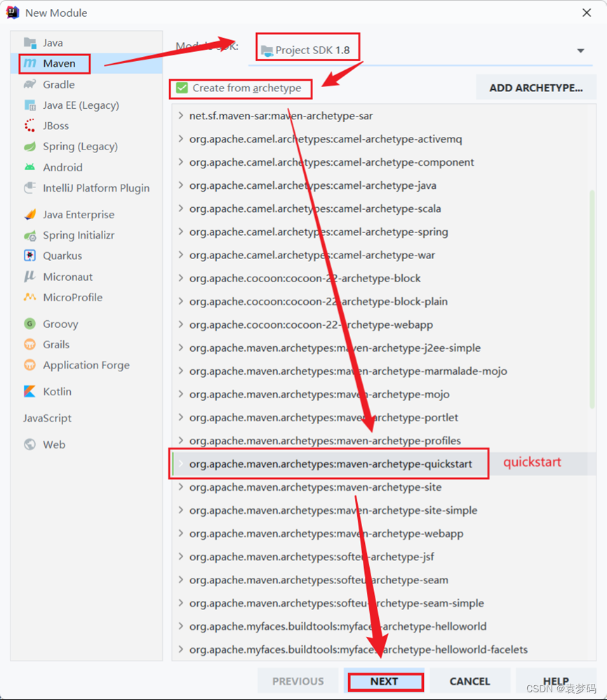Click the CANCEL button

tap(470, 681)
